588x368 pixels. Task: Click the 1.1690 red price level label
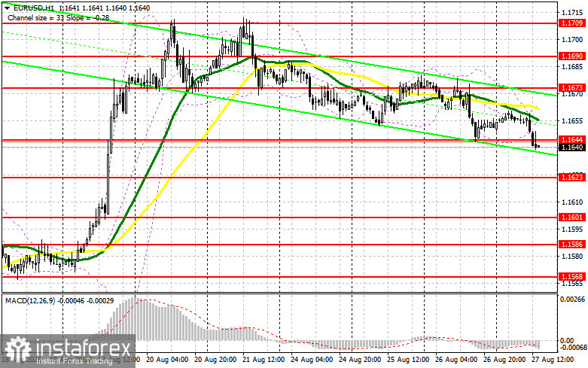571,56
